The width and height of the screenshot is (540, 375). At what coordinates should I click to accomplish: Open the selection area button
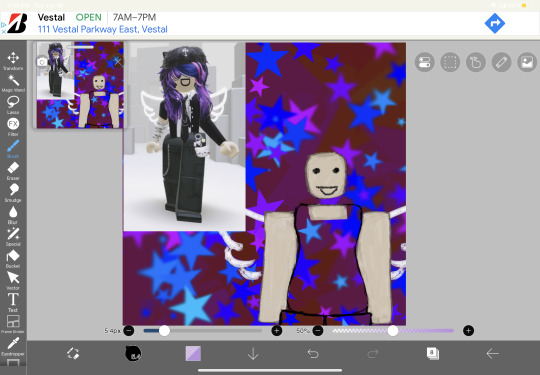(450, 62)
